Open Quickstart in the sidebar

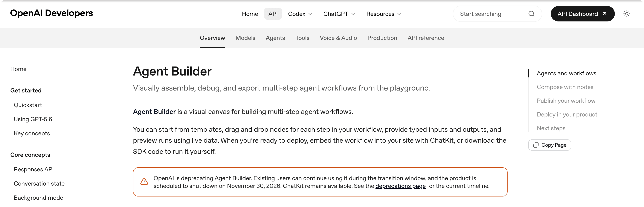pyautogui.click(x=28, y=105)
